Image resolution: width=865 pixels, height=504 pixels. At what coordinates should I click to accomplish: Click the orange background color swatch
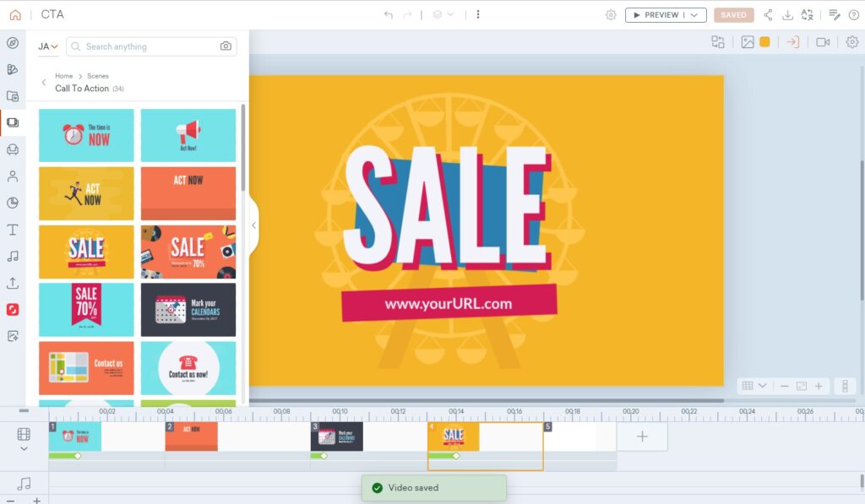[x=764, y=42]
